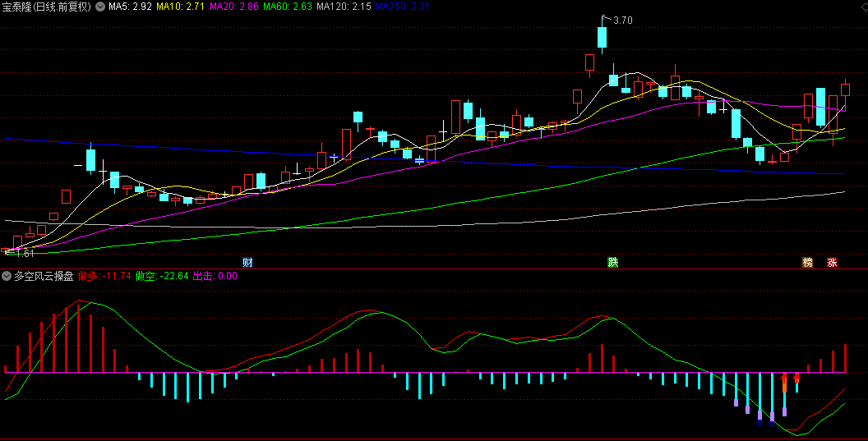The height and width of the screenshot is (441, 868).
Task: Select the MA20: 2.86 label
Action: pyautogui.click(x=233, y=7)
